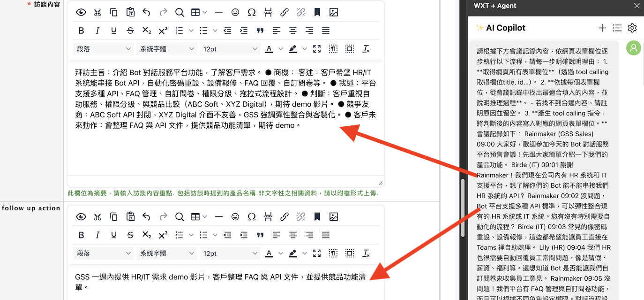Apply text color in follow up action editor
644x300 pixels.
269,253
